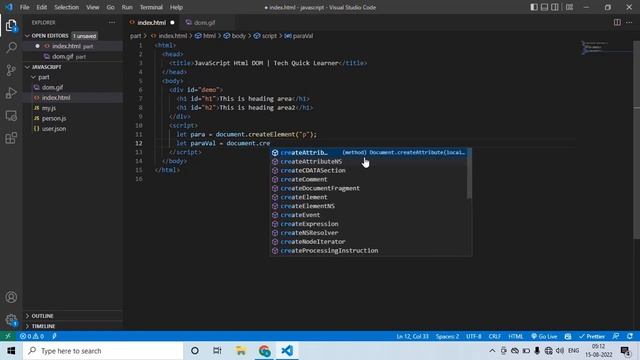The image size is (640, 360).
Task: Collapse the JAVASCRIPT folder section
Action: 46,67
